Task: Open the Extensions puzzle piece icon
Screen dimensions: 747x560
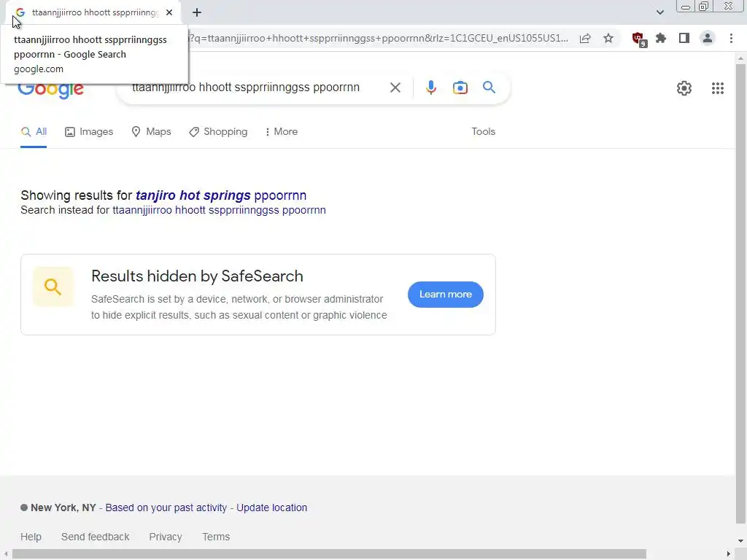Action: point(661,38)
